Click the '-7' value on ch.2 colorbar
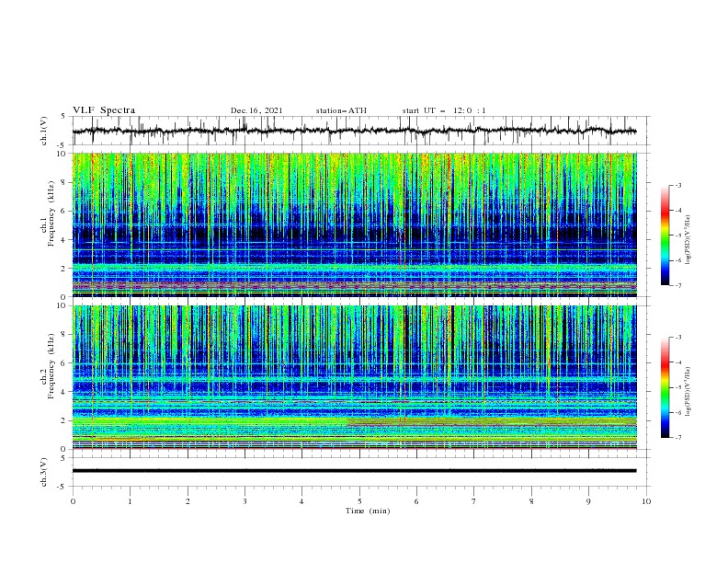The image size is (728, 563). pos(677,437)
